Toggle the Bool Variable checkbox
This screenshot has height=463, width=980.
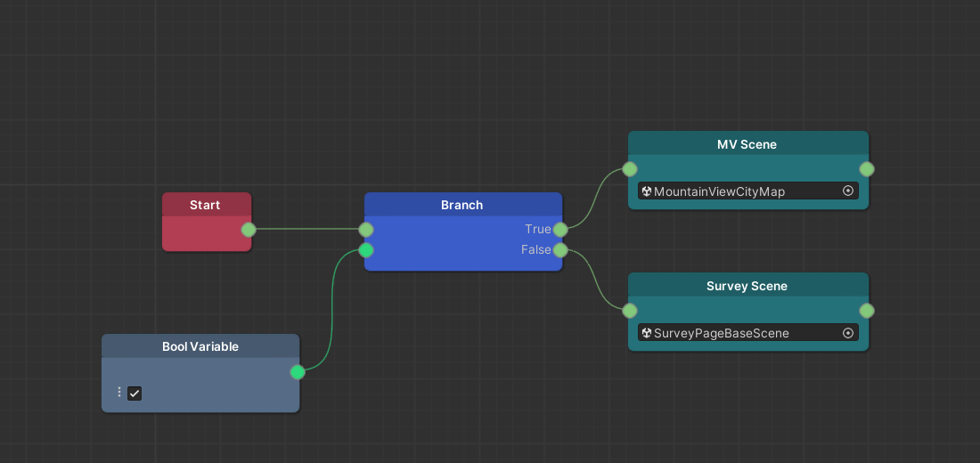click(x=135, y=393)
